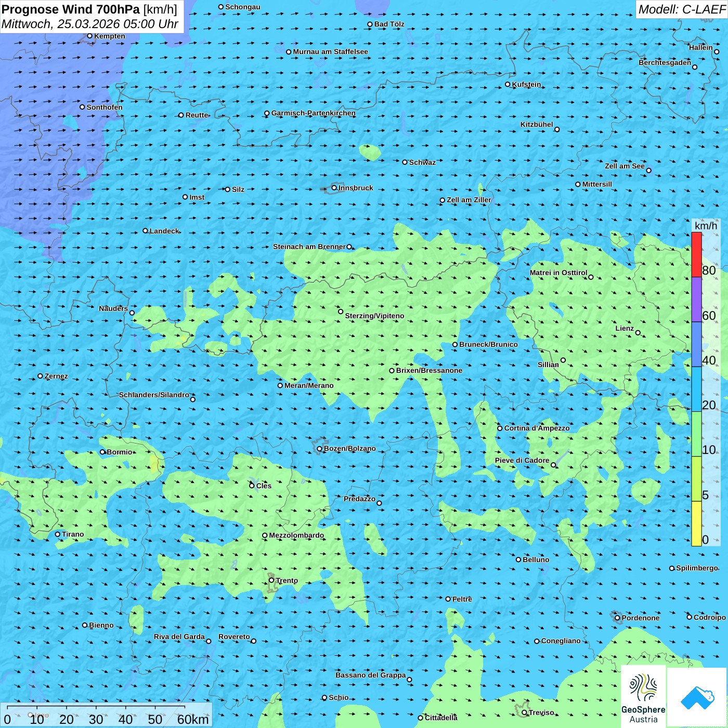Screen dimensions: 728x728
Task: Click the 'Berchtesgaden' label
Action: click(x=665, y=62)
